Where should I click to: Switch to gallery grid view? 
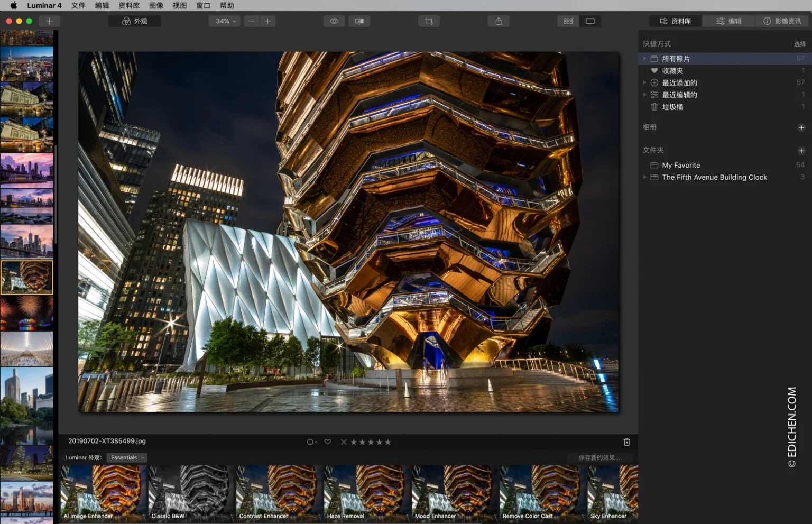coord(568,21)
